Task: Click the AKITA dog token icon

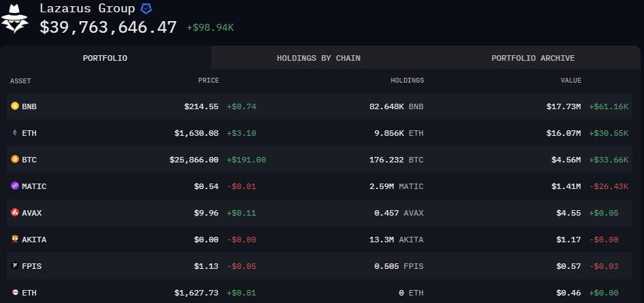Action: (x=15, y=240)
